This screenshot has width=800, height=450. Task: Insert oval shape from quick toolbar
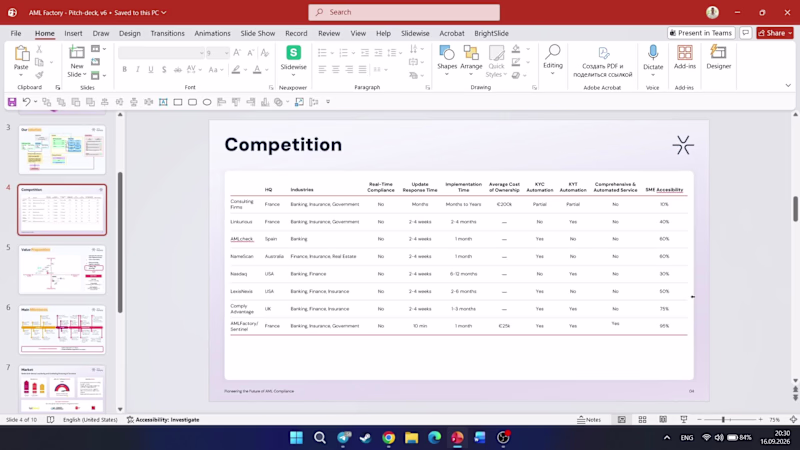207,102
